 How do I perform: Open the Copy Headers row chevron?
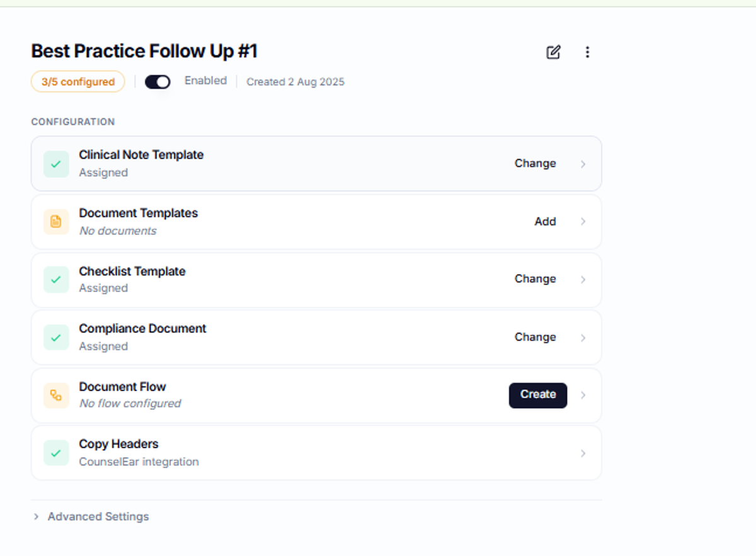[x=583, y=453]
